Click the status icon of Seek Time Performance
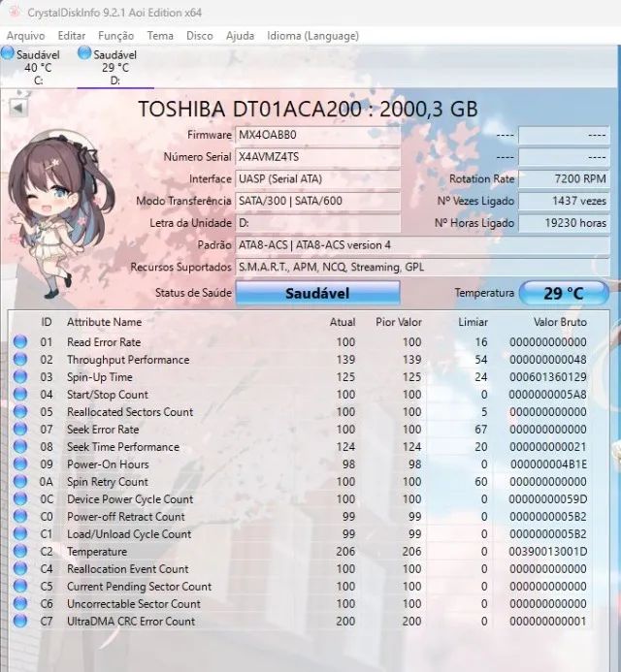 point(20,447)
